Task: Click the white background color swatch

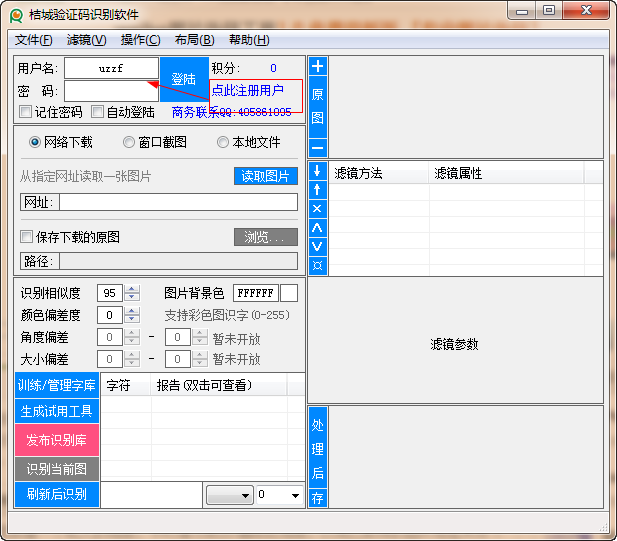Action: pyautogui.click(x=289, y=293)
